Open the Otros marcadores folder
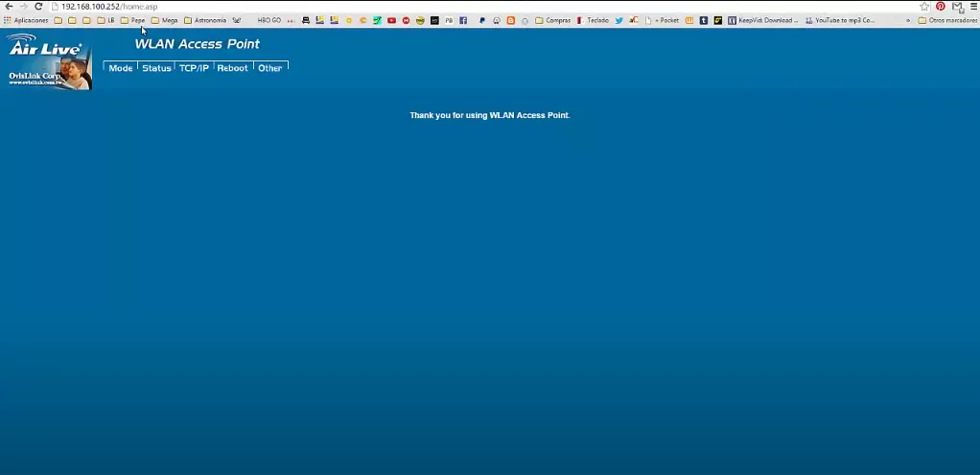Screen dimensions: 980x475 point(946,20)
